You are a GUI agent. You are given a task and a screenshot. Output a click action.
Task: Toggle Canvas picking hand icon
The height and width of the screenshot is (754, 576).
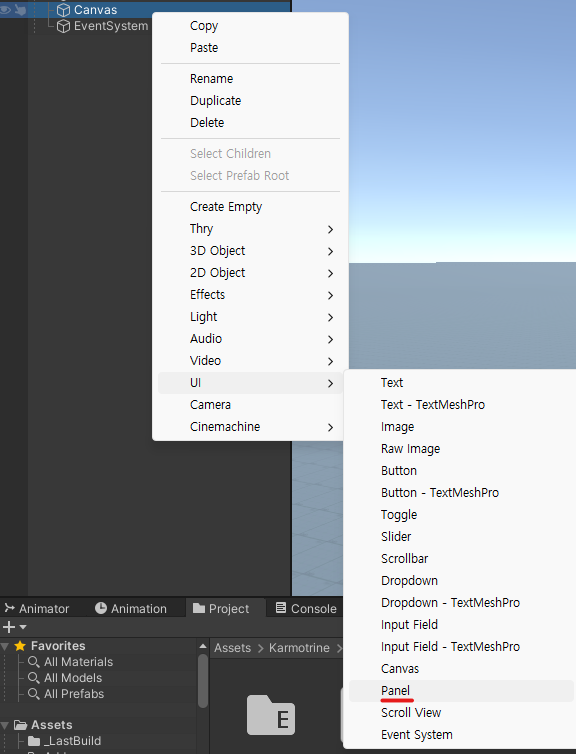click(x=20, y=10)
